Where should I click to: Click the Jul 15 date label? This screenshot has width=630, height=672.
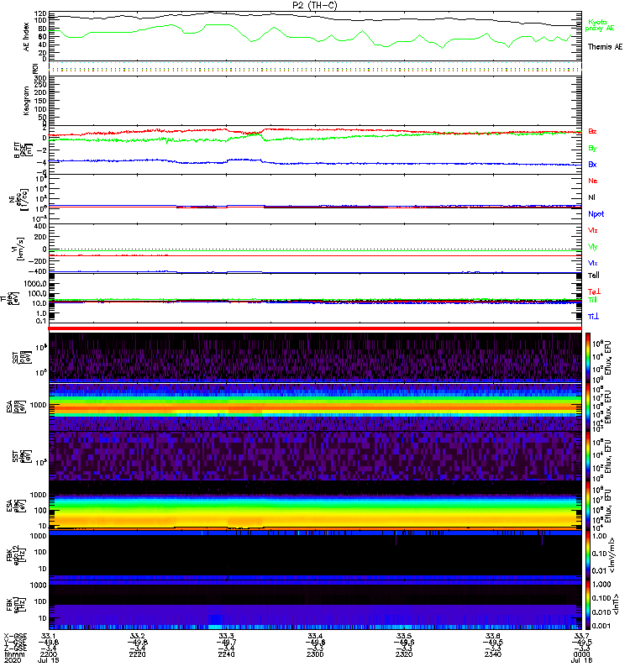(49, 660)
